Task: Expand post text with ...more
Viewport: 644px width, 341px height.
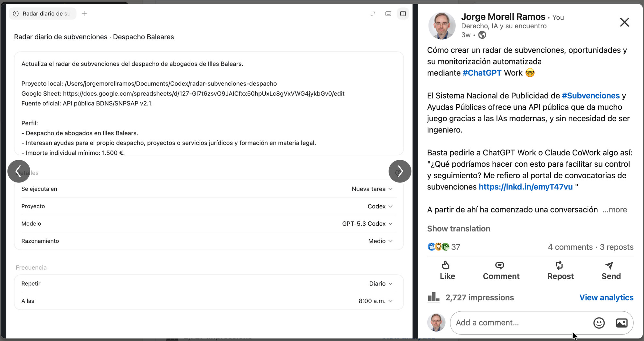Action: coord(615,210)
